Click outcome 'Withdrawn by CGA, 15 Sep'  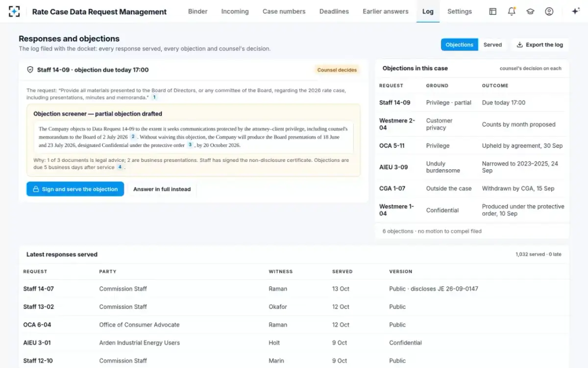coord(518,188)
